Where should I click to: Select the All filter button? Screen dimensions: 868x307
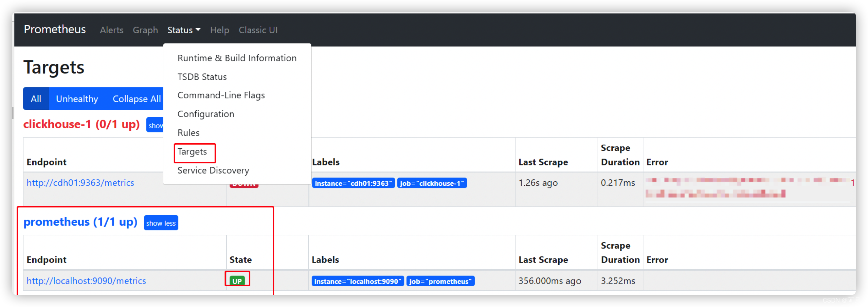click(36, 99)
